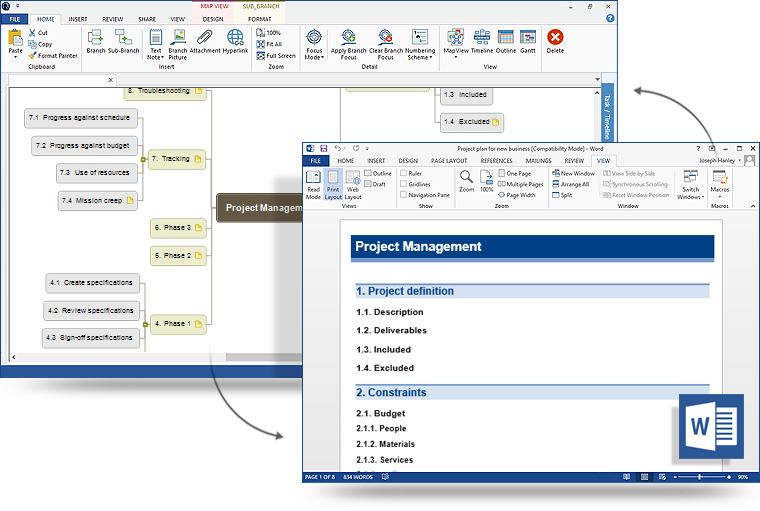Click Apply Branch Focus
The height and width of the screenshot is (511, 760).
click(x=348, y=44)
